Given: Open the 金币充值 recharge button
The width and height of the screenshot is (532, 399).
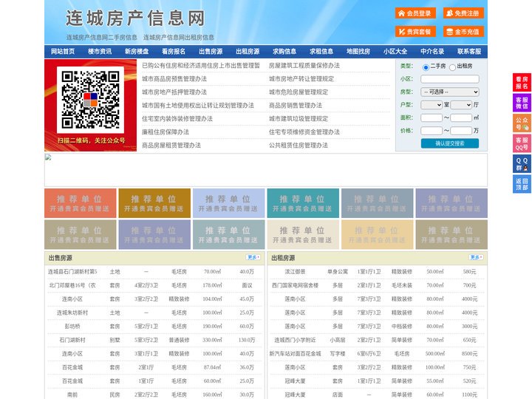Looking at the screenshot, I should (x=463, y=32).
